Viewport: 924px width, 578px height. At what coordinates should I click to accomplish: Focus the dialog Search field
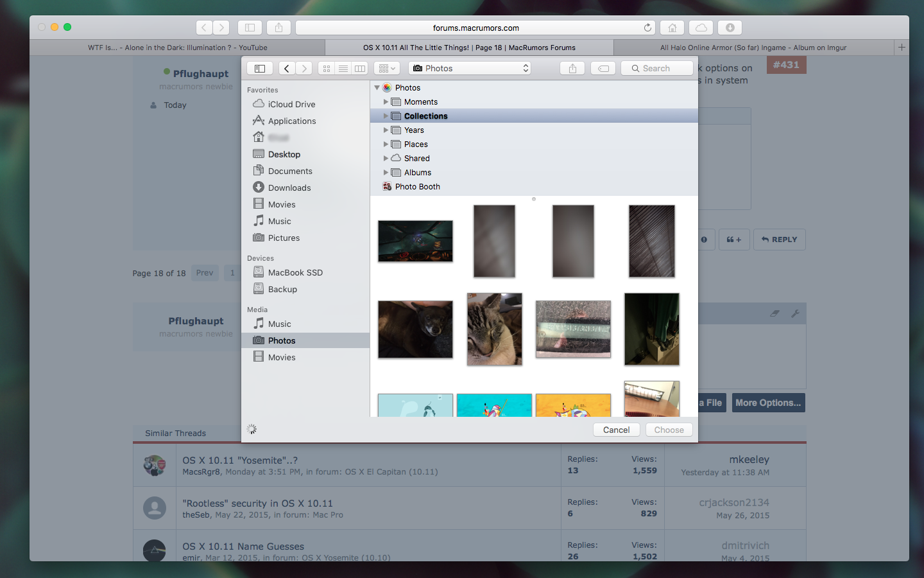pyautogui.click(x=657, y=68)
